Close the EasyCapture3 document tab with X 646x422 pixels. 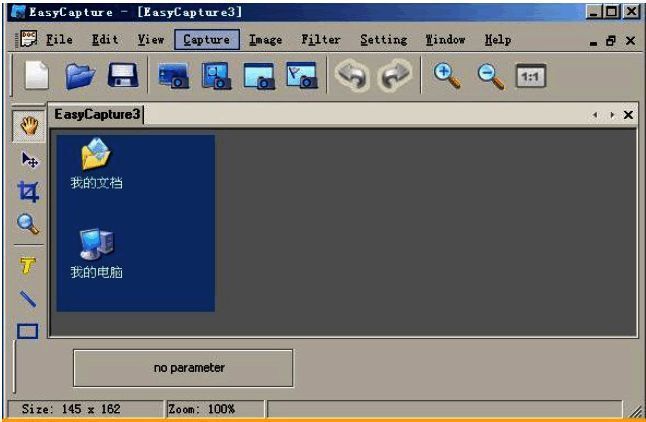tap(628, 115)
